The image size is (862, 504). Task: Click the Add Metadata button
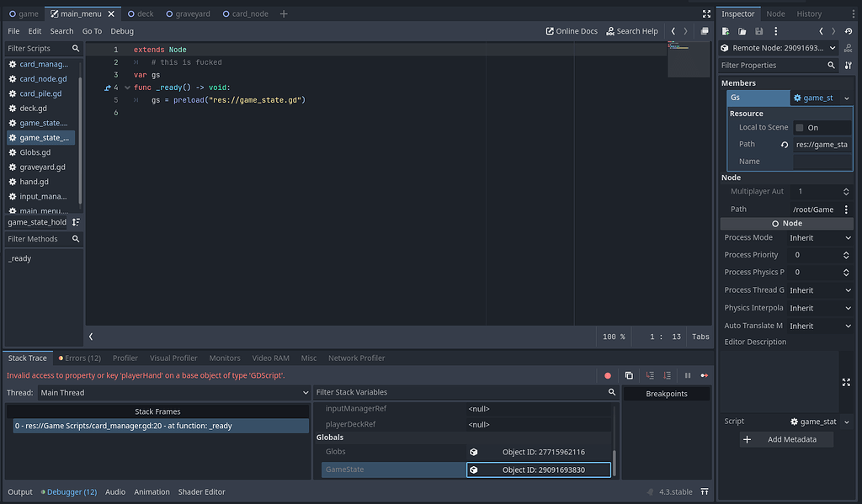tap(786, 438)
